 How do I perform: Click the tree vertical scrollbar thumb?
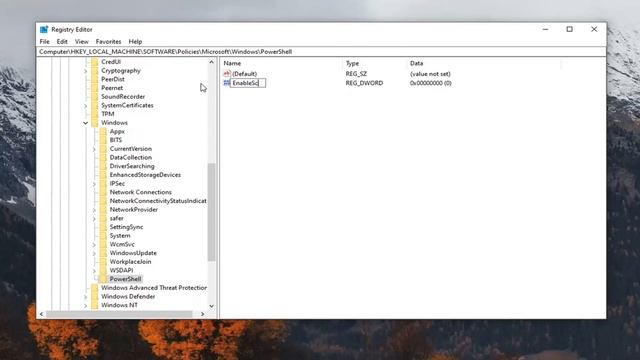point(211,212)
